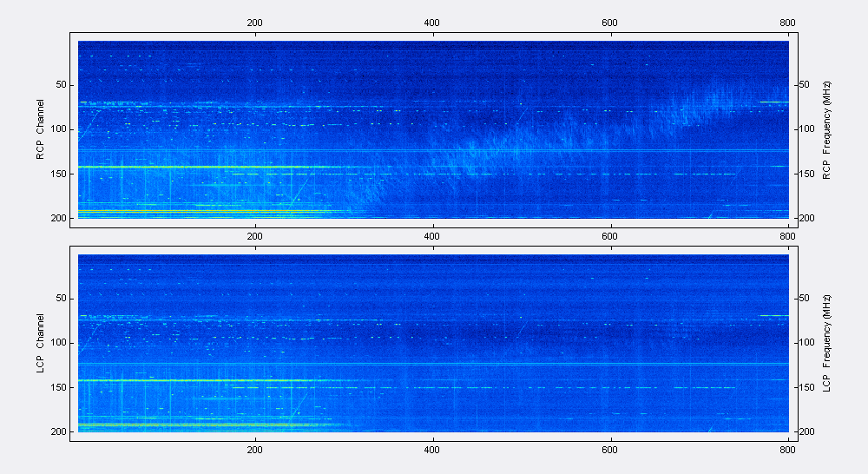
Task: Click the horizontal cyan line in LCP plot
Action: click(433, 364)
